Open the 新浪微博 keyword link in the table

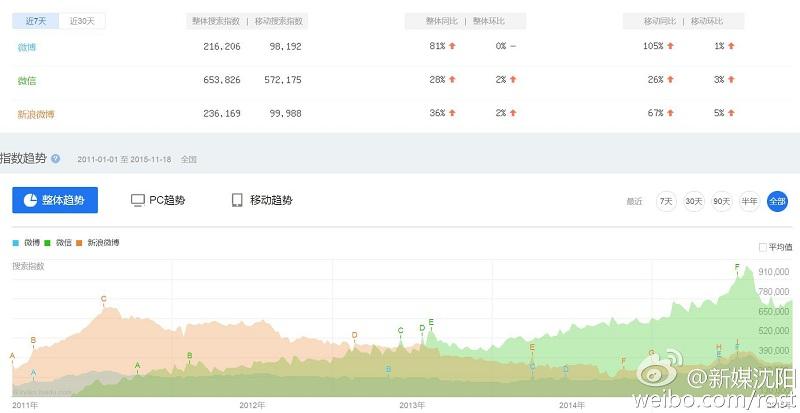(36, 114)
